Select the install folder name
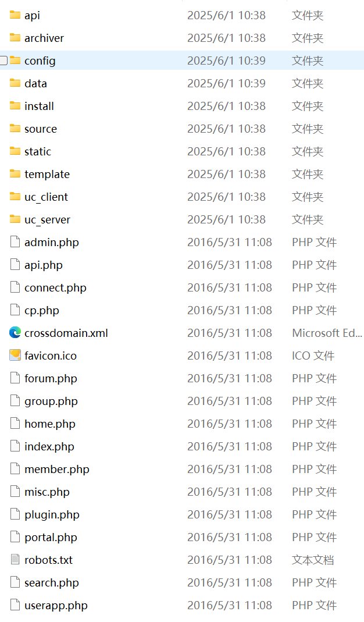 coord(40,106)
